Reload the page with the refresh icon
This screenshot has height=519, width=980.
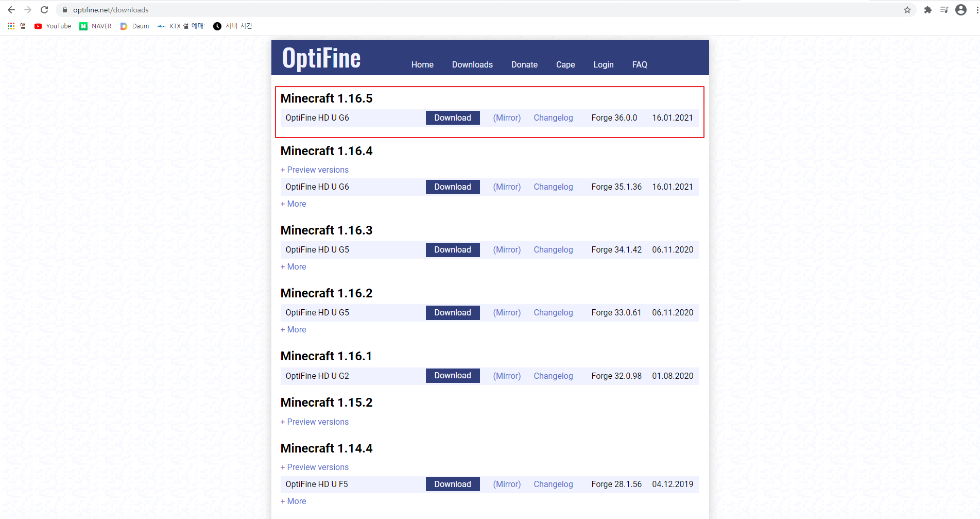44,10
